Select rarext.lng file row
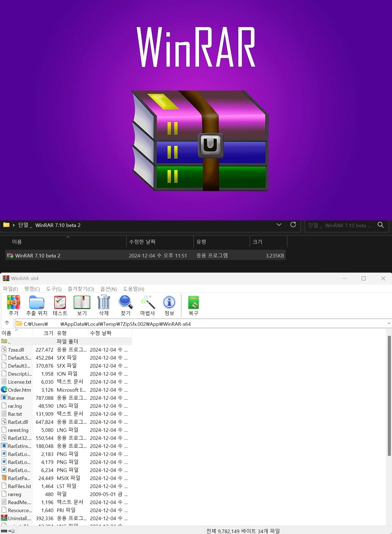Image resolution: width=392 pixels, height=534 pixels. click(66, 430)
